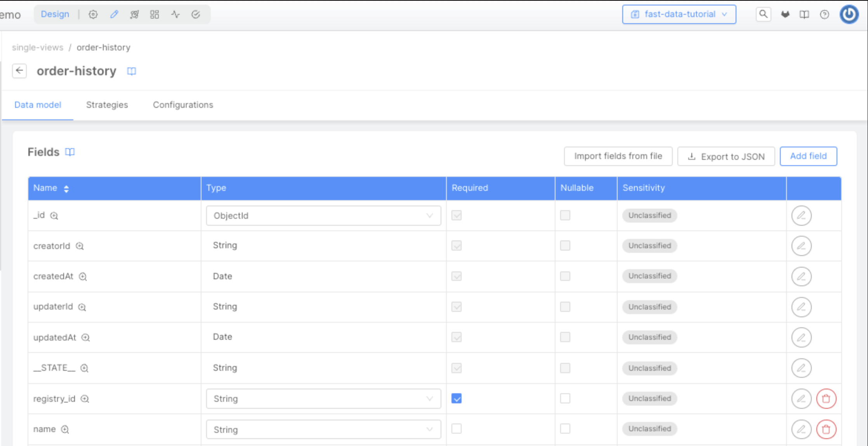Screen dimensions: 868x446
Task: Open the documentation book icon beside Fields
Action: (70, 152)
